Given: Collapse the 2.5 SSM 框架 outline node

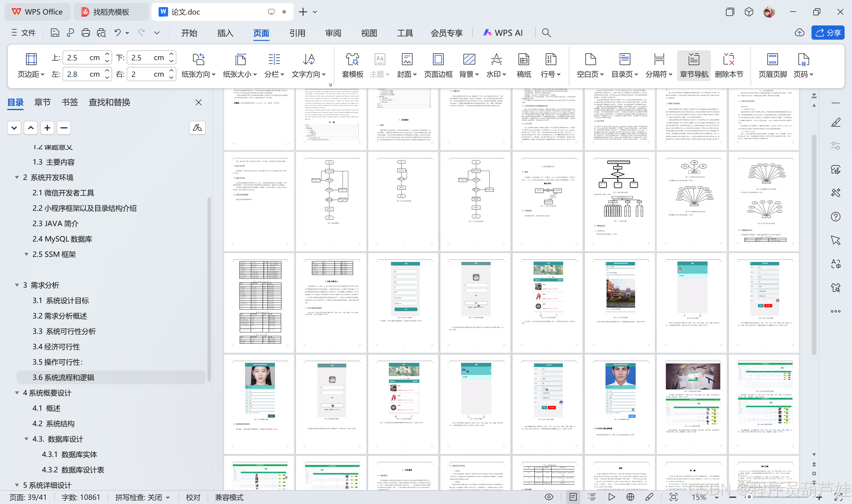Looking at the screenshot, I should 26,254.
